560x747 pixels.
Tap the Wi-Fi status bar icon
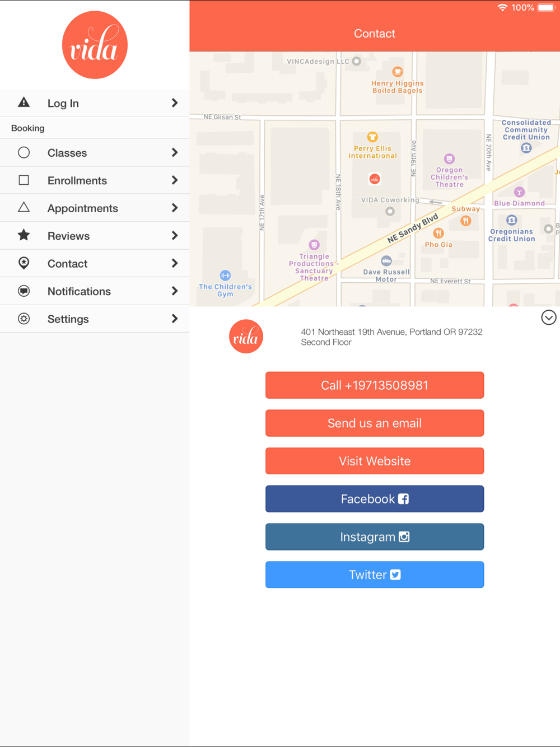point(502,7)
